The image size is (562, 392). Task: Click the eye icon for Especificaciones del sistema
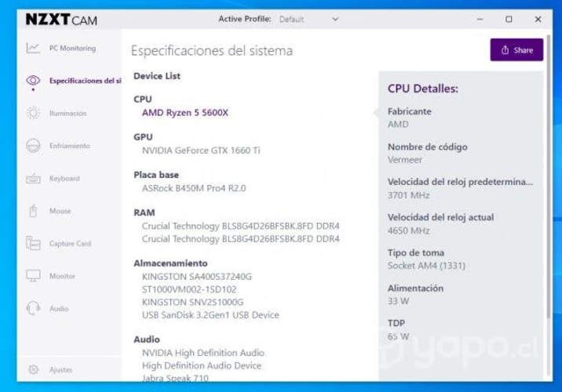point(33,81)
